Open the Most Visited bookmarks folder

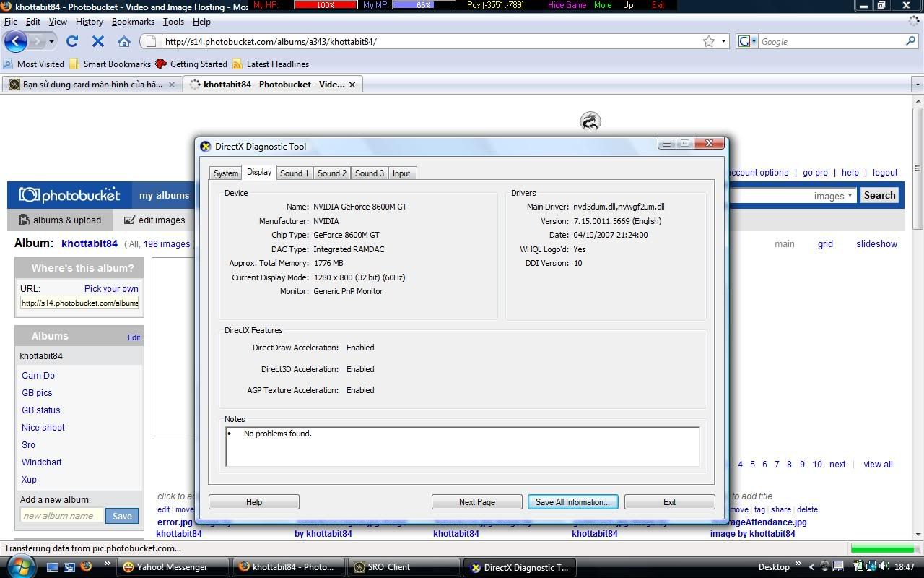(x=34, y=64)
